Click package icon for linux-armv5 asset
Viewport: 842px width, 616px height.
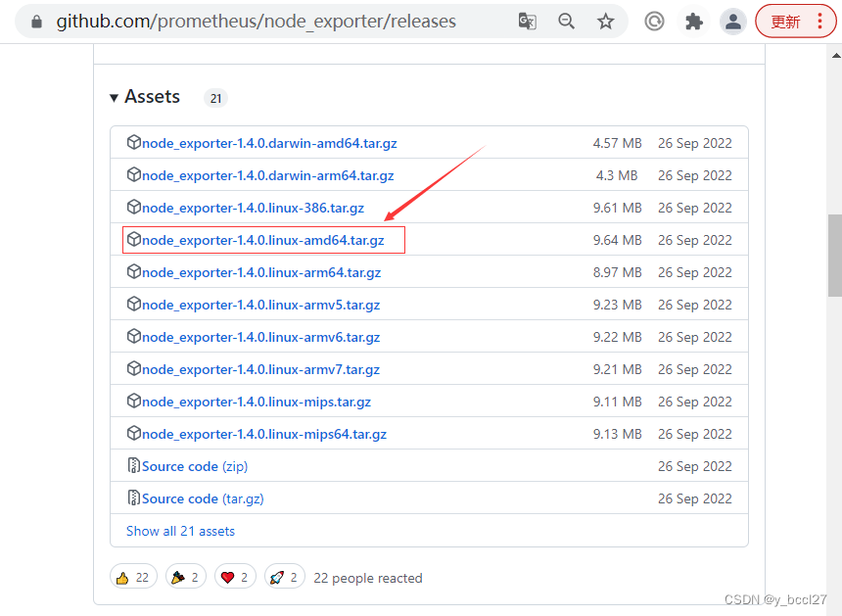tap(134, 304)
